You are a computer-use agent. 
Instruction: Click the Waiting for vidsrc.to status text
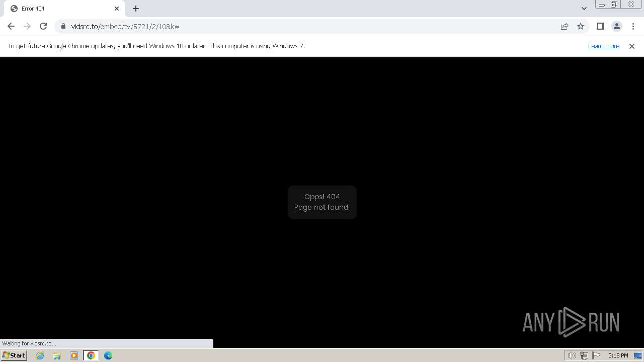tap(29, 343)
